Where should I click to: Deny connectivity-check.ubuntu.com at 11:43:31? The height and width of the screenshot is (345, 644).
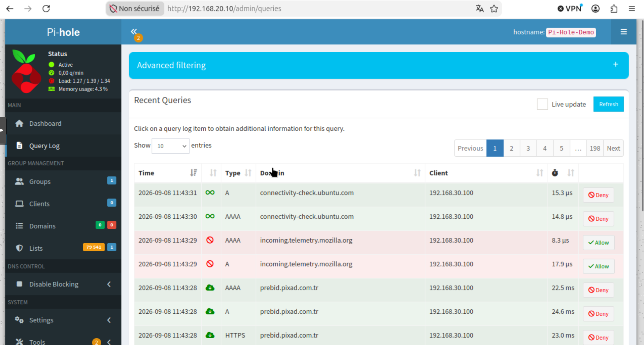598,195
